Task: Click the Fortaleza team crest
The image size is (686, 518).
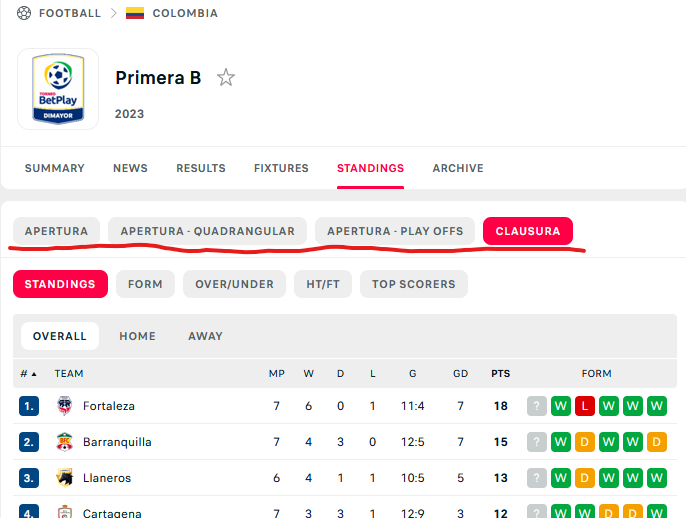Action: pos(65,406)
